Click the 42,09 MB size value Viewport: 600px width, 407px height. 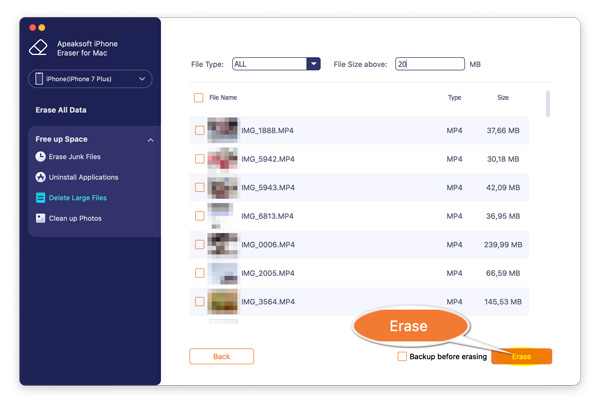pyautogui.click(x=503, y=188)
